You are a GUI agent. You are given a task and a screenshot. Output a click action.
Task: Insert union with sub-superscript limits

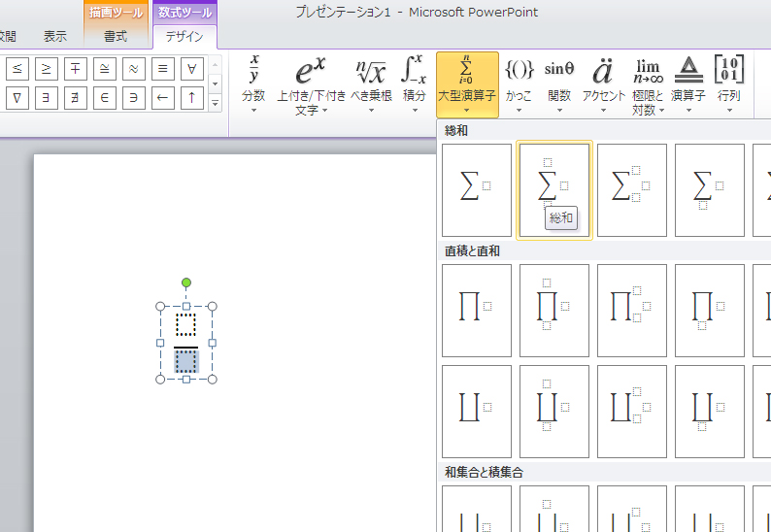632,509
